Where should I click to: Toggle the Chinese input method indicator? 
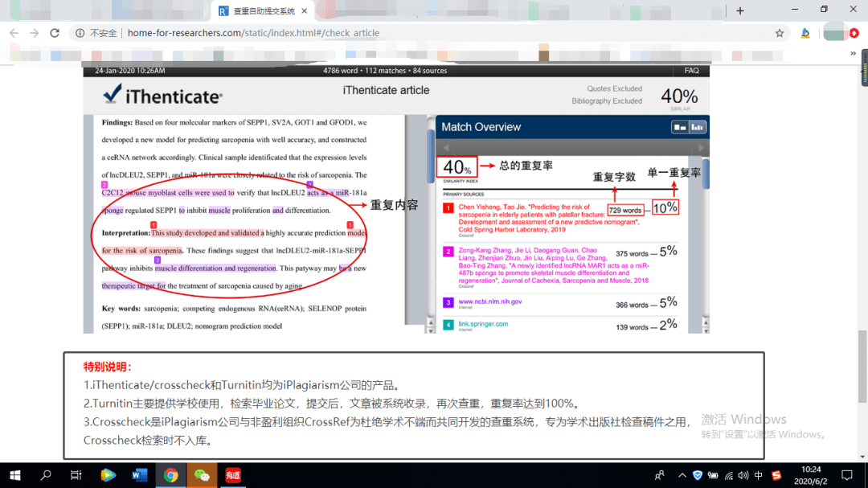pyautogui.click(x=759, y=475)
